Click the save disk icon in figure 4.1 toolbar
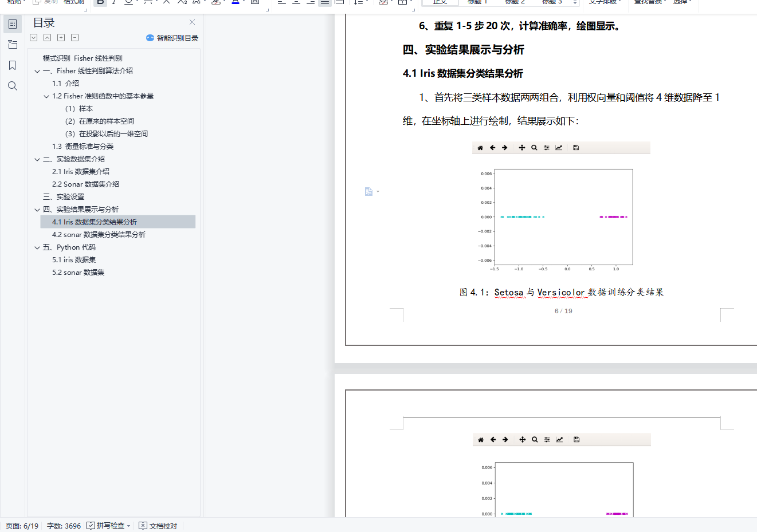Screen dimensions: 757x532 [576, 148]
